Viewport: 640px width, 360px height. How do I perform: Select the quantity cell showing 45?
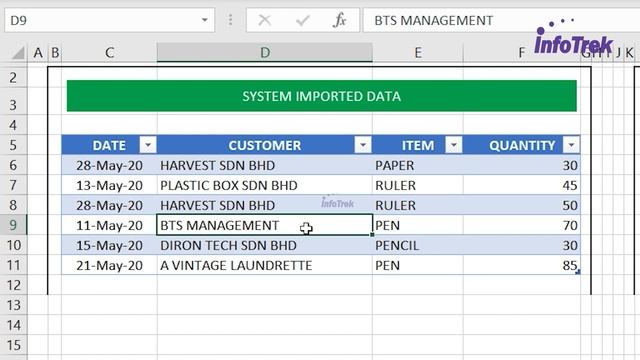pos(522,185)
